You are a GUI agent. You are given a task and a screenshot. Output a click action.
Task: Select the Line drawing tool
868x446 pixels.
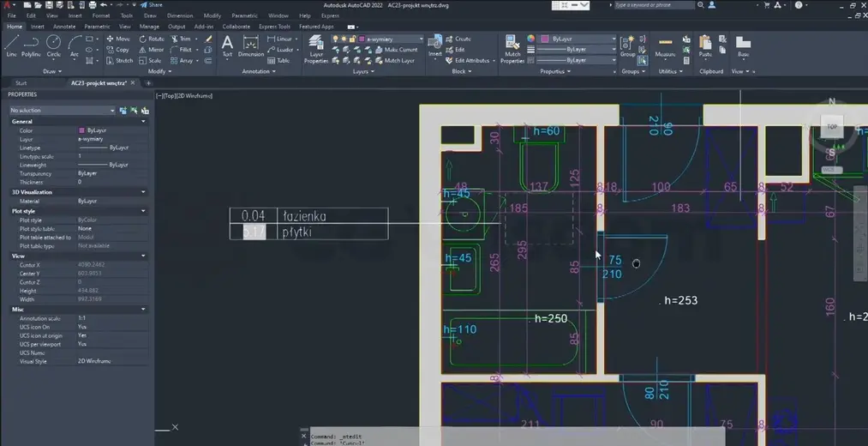point(12,45)
